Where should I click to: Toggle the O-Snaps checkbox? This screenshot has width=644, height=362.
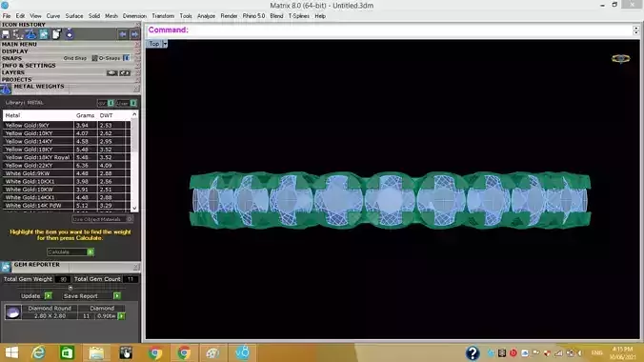click(94, 58)
